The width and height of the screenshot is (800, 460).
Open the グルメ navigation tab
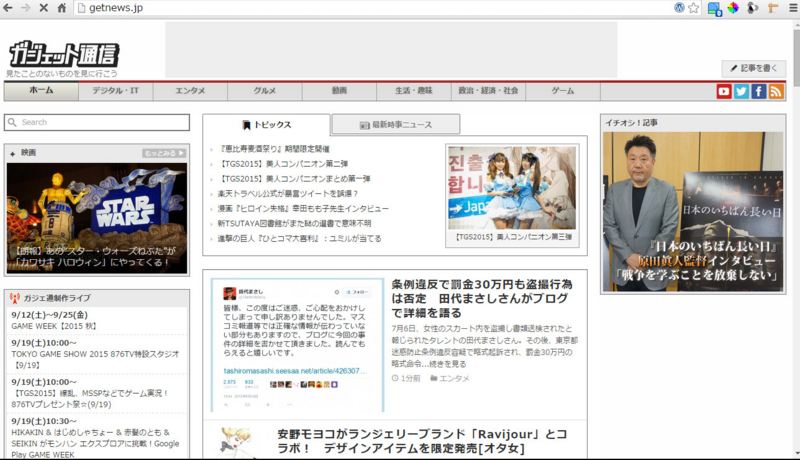point(265,91)
